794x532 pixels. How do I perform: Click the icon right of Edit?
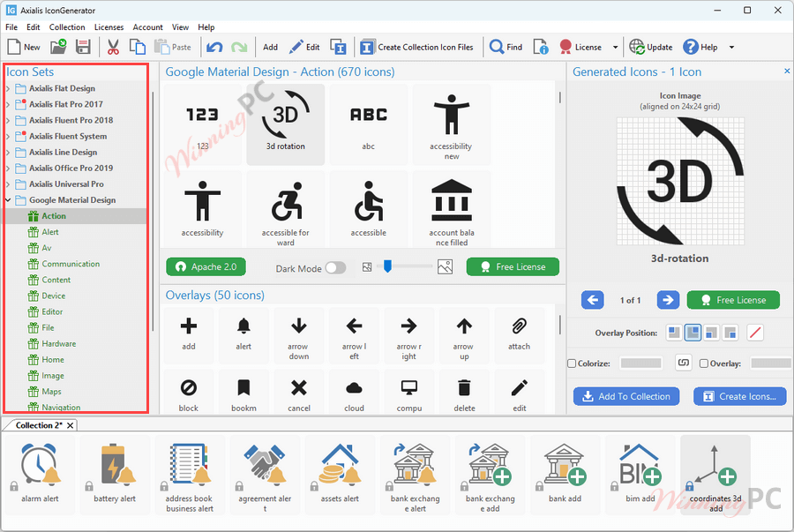338,47
